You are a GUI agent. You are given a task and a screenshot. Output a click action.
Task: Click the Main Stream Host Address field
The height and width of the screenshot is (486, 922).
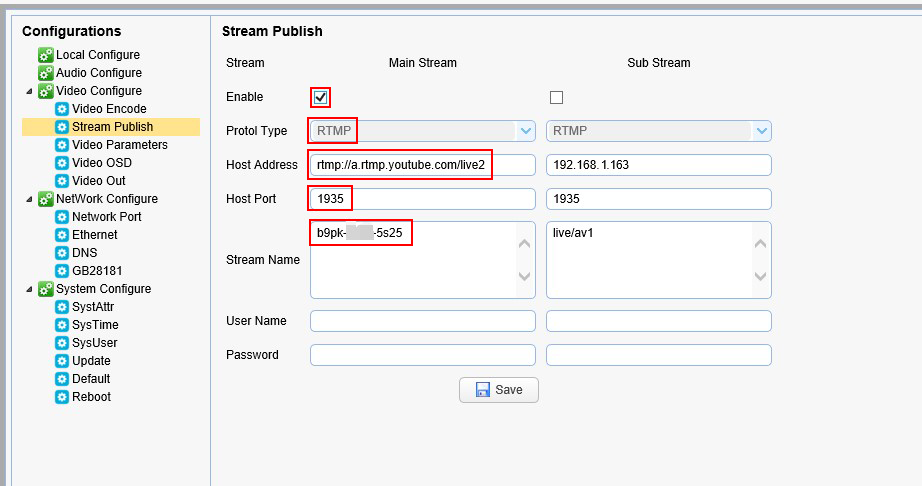[422, 165]
